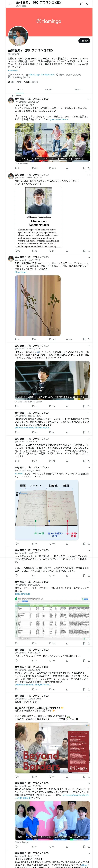Expand Show more on Jun 2, 2023 post
The image size is (98, 868).
tap(20, 272)
